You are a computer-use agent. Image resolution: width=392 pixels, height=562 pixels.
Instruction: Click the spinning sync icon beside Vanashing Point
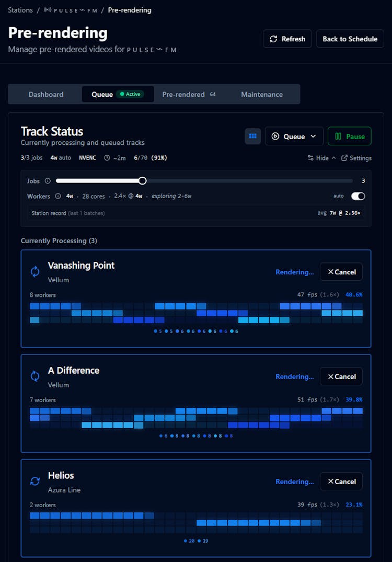pos(35,271)
